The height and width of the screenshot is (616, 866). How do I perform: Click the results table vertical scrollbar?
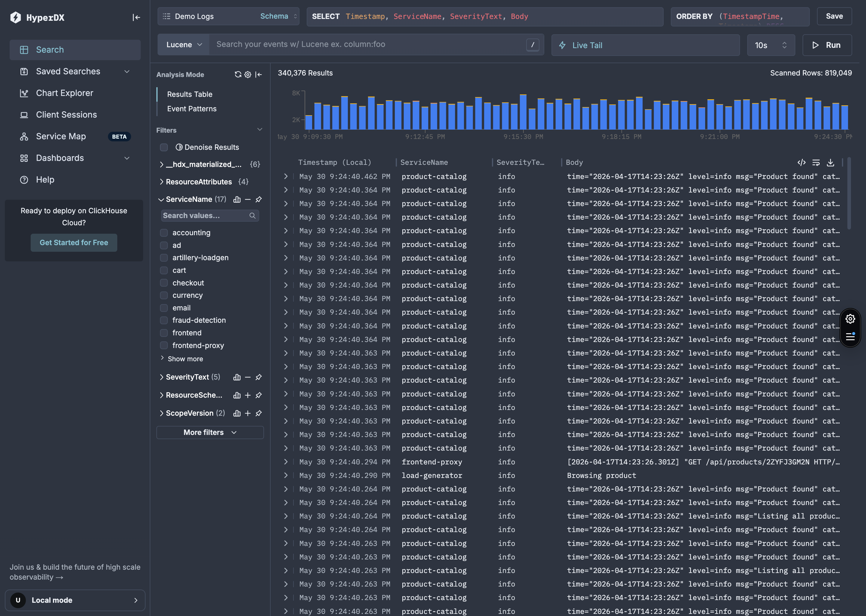(849, 193)
